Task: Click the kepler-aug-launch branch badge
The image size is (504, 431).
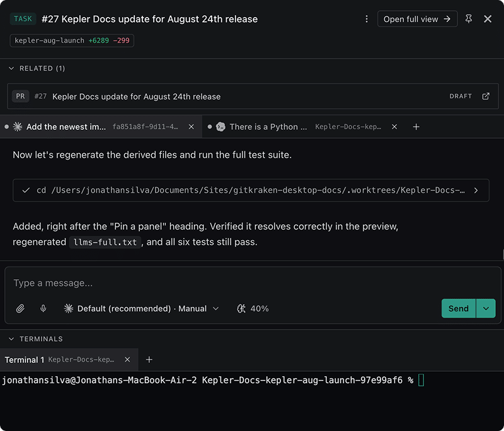Action: pyautogui.click(x=72, y=40)
